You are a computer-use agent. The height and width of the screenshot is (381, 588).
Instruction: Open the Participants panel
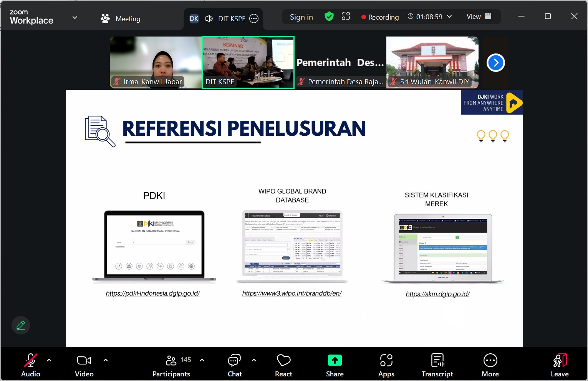(x=171, y=365)
